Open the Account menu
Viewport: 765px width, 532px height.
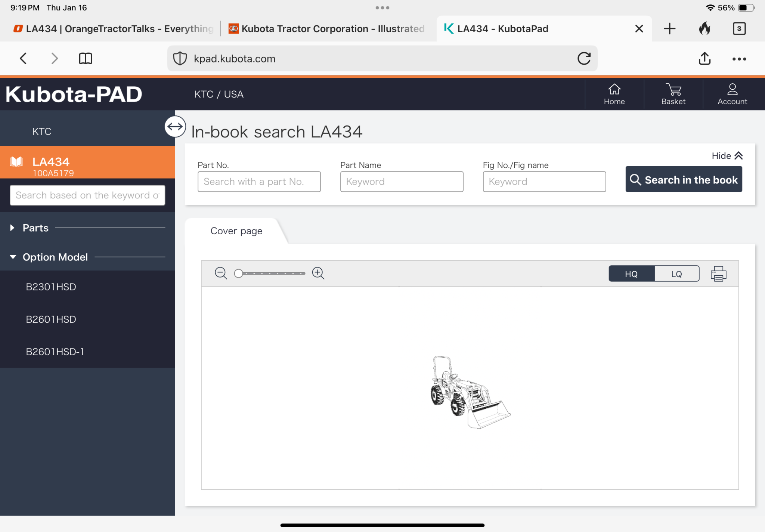click(x=732, y=94)
